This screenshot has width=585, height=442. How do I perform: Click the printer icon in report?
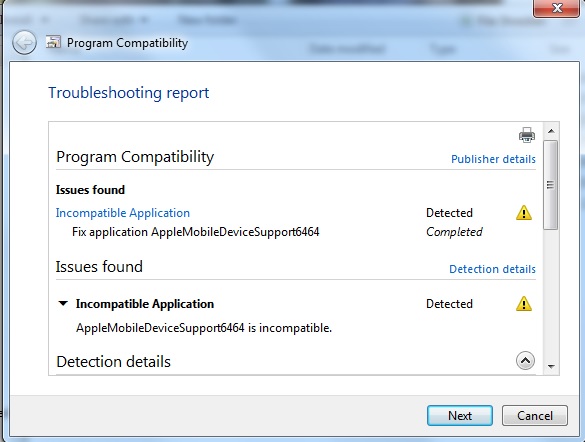click(526, 135)
